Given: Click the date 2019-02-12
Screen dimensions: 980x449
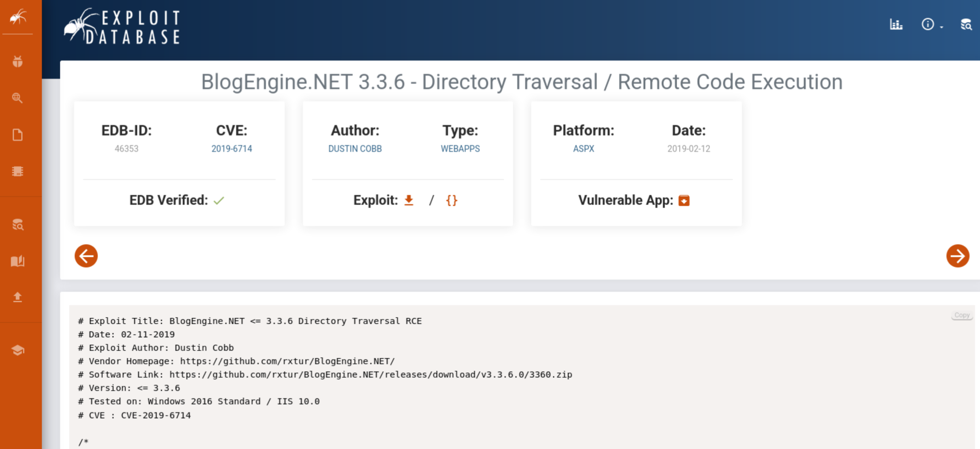Looking at the screenshot, I should pyautogui.click(x=689, y=149).
